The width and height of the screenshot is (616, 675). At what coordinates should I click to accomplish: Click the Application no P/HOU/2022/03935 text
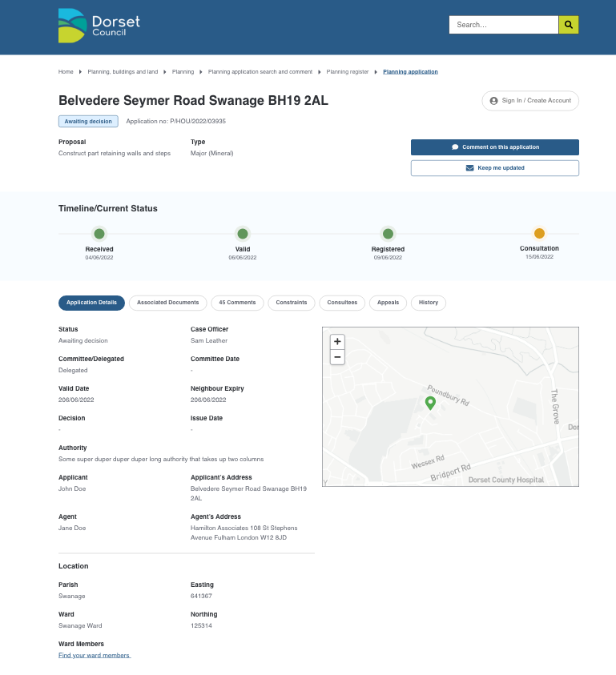point(175,122)
